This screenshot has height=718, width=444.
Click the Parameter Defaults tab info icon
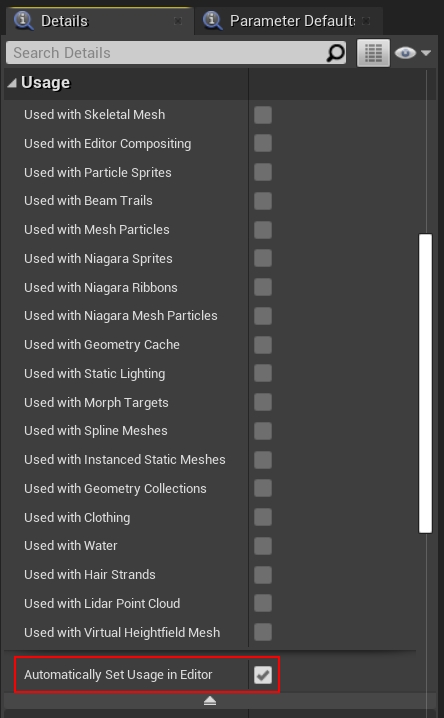212,20
